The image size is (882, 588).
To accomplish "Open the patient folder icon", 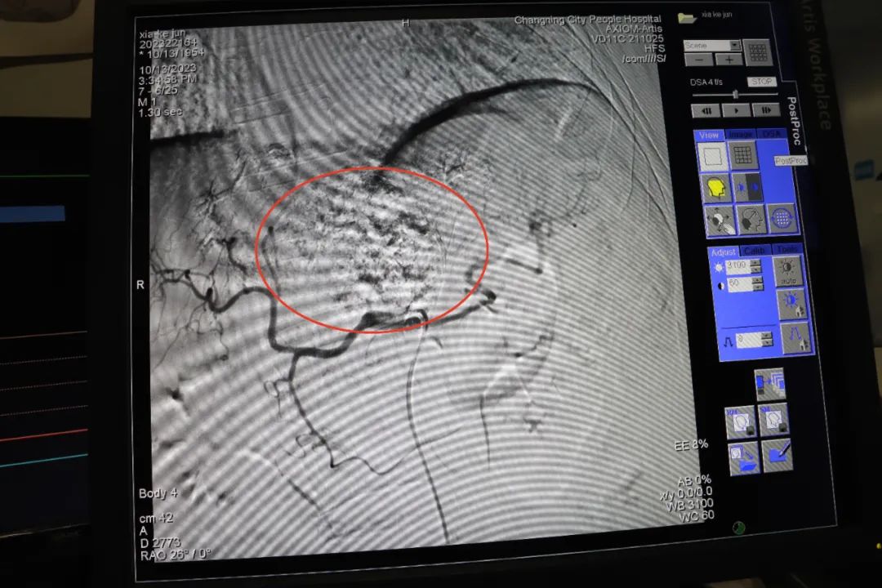I will tap(686, 18).
